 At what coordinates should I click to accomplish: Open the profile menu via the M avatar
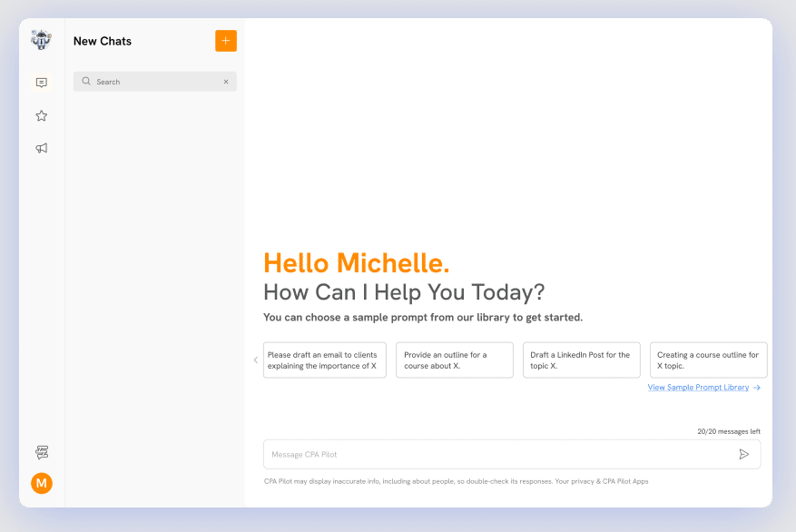41,483
